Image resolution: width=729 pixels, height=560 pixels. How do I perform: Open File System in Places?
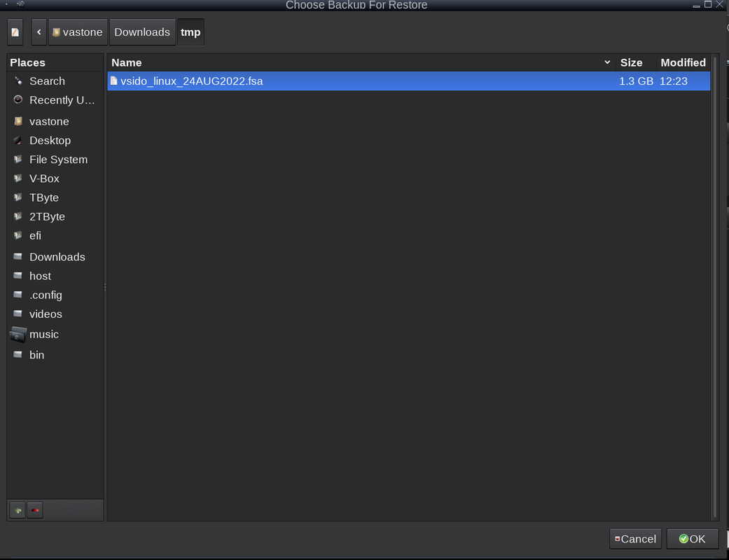click(x=55, y=160)
